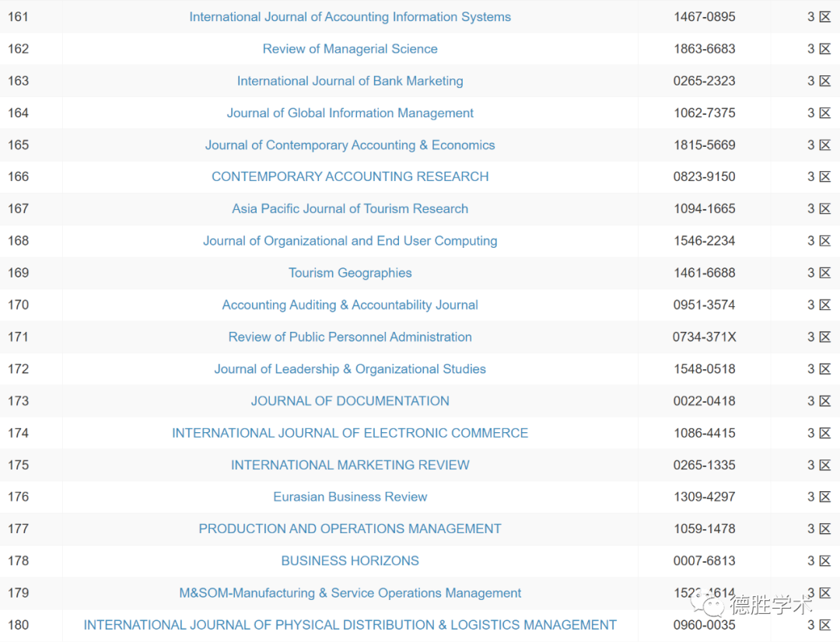
Task: Open Eurasian Business Review link
Action: click(350, 497)
